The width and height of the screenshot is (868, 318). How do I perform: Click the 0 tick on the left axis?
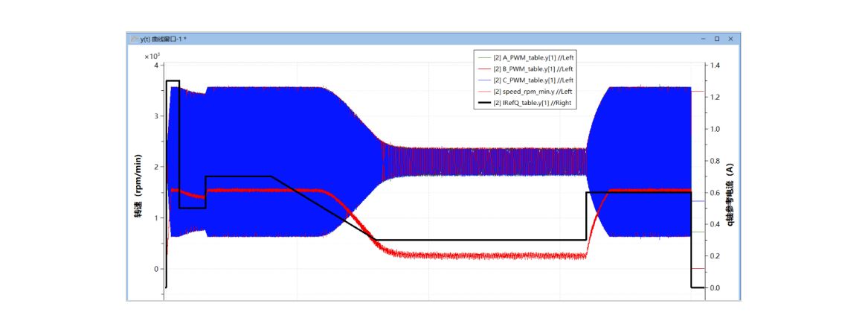[x=157, y=269]
